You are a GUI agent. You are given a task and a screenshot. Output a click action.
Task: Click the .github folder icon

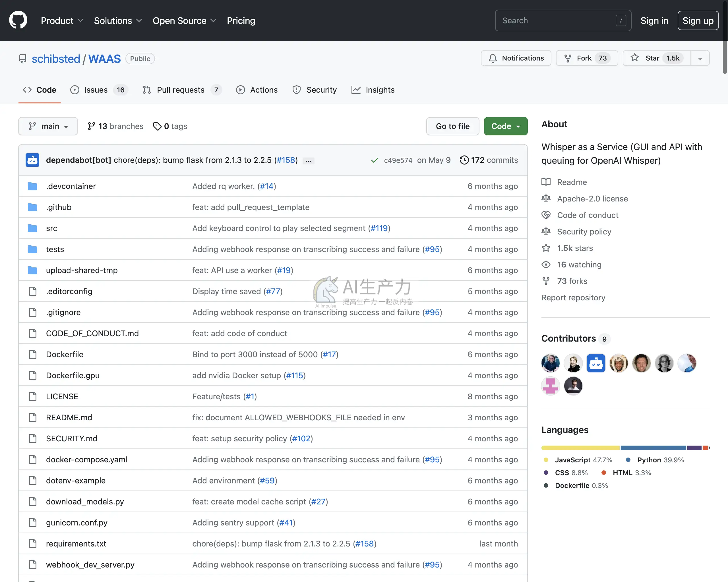32,207
